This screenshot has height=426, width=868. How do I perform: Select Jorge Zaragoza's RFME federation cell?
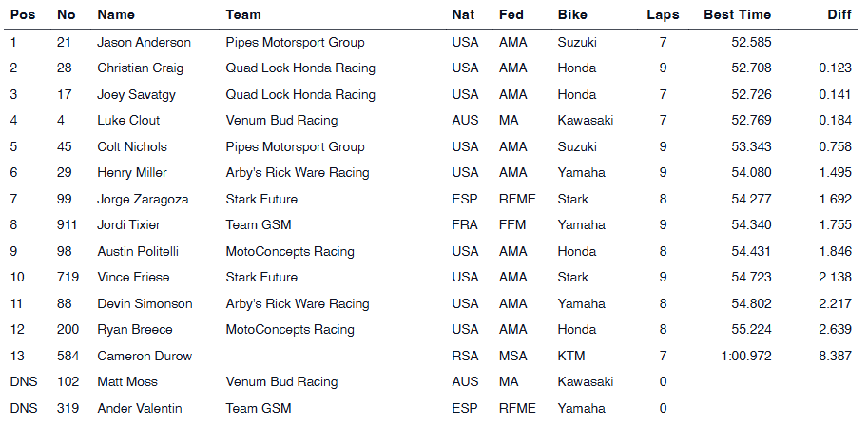click(x=517, y=199)
